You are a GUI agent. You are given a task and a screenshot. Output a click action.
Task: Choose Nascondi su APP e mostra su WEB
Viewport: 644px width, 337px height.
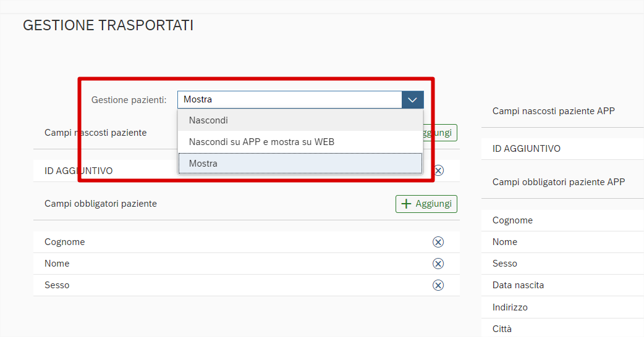(300, 142)
